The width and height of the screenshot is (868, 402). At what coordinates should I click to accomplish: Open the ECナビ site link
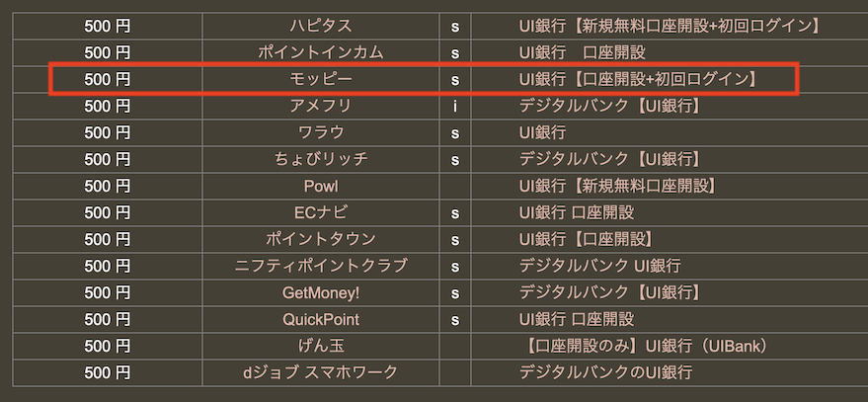pos(321,212)
